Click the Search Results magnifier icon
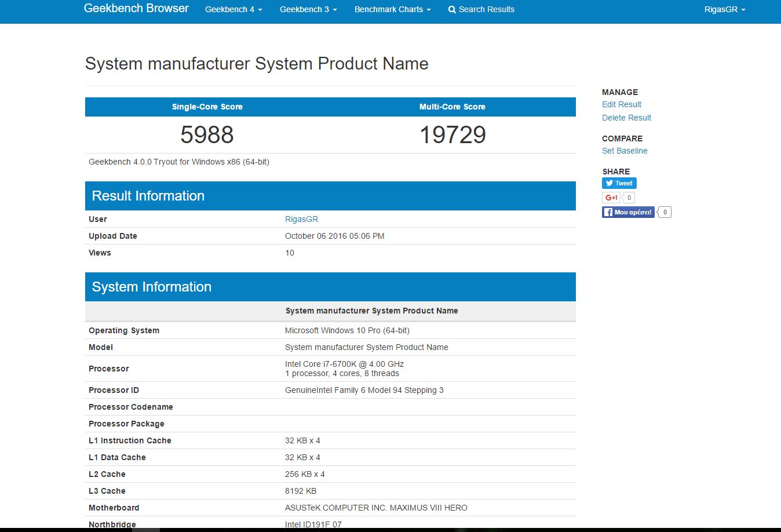The image size is (781, 532). (x=452, y=10)
